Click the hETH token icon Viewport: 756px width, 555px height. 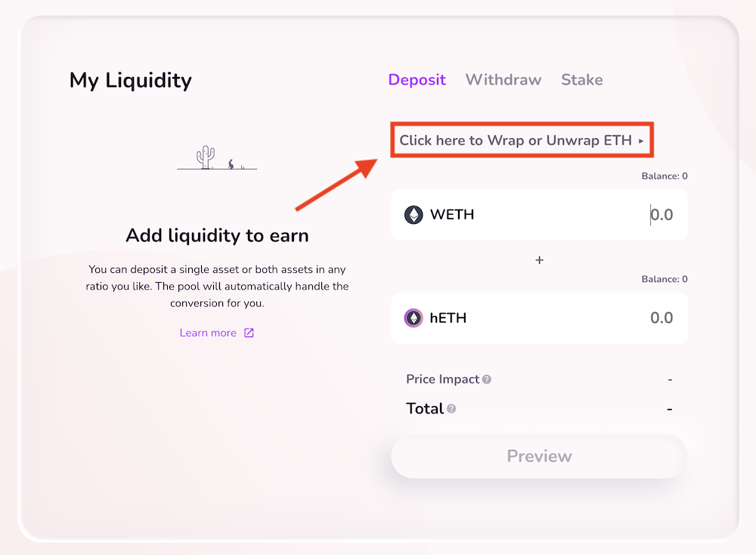click(414, 318)
